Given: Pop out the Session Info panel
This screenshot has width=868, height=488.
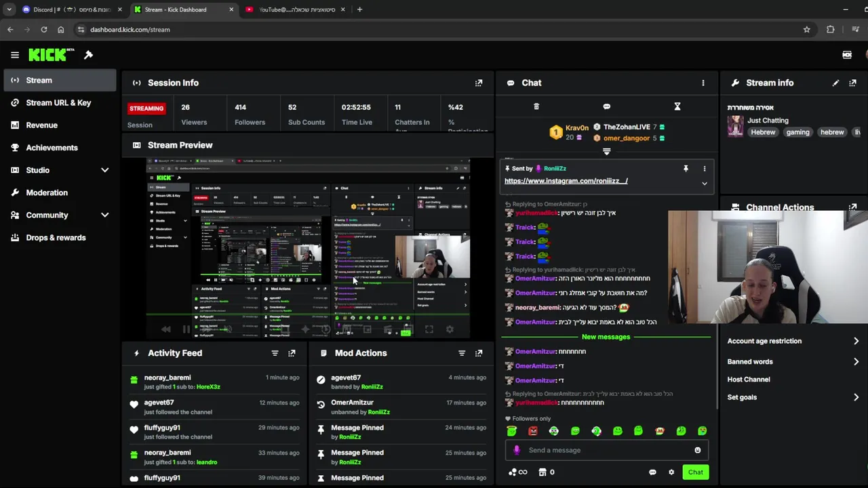Looking at the screenshot, I should (479, 83).
